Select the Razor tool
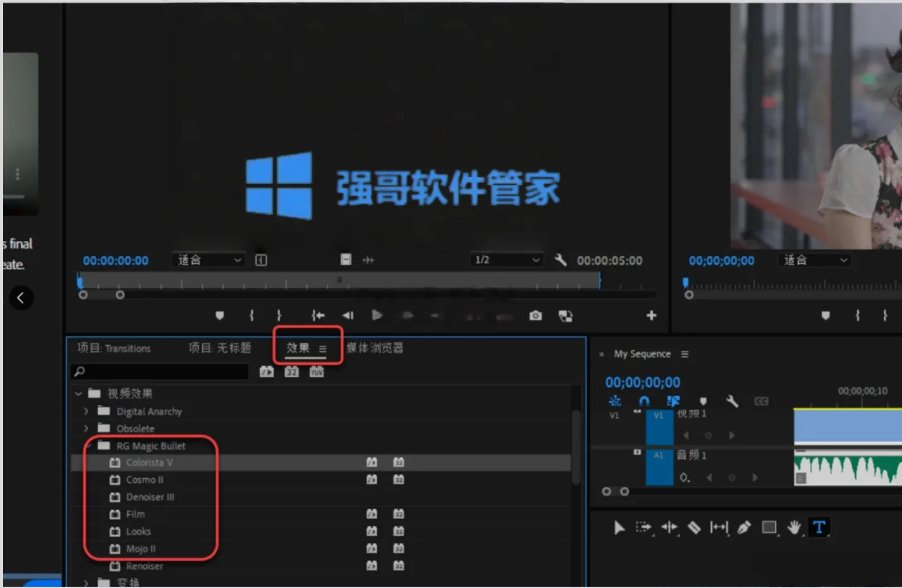This screenshot has height=588, width=902. [694, 527]
